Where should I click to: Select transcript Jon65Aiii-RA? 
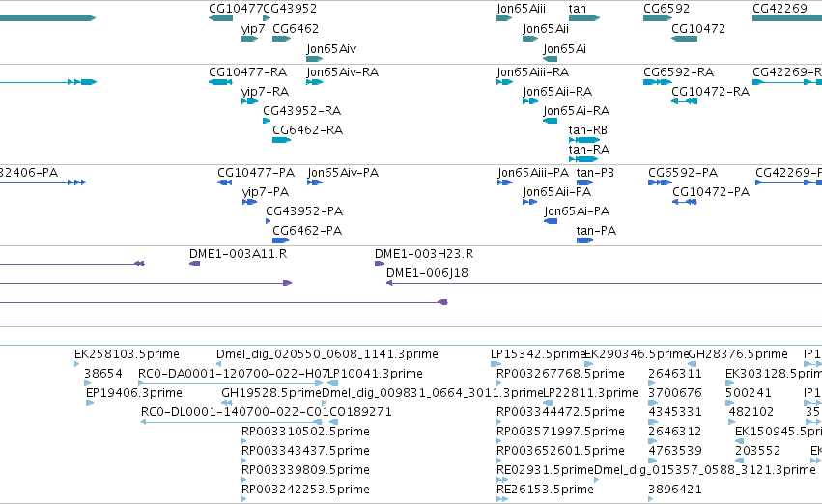(x=532, y=72)
